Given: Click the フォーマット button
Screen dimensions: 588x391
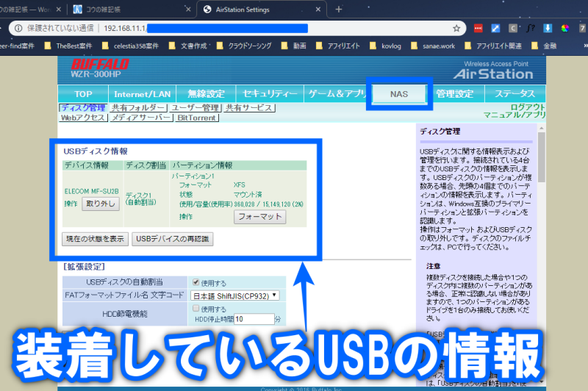Looking at the screenshot, I should 259,217.
